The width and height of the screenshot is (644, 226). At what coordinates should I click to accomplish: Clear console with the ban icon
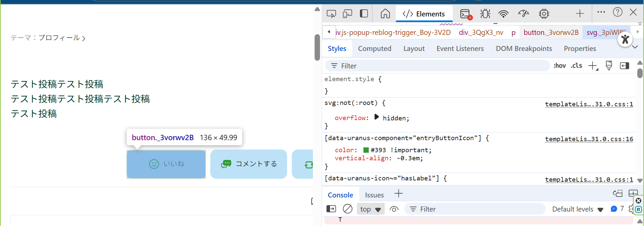pyautogui.click(x=347, y=209)
